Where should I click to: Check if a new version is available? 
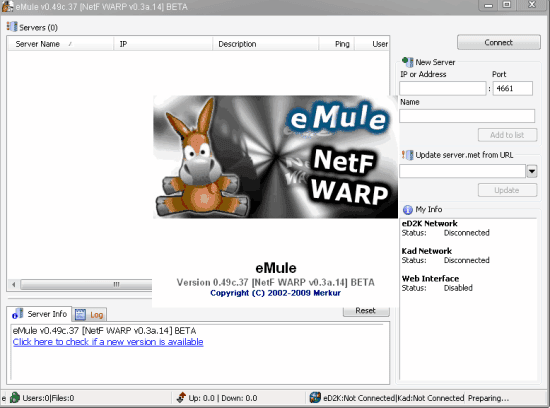pos(108,342)
